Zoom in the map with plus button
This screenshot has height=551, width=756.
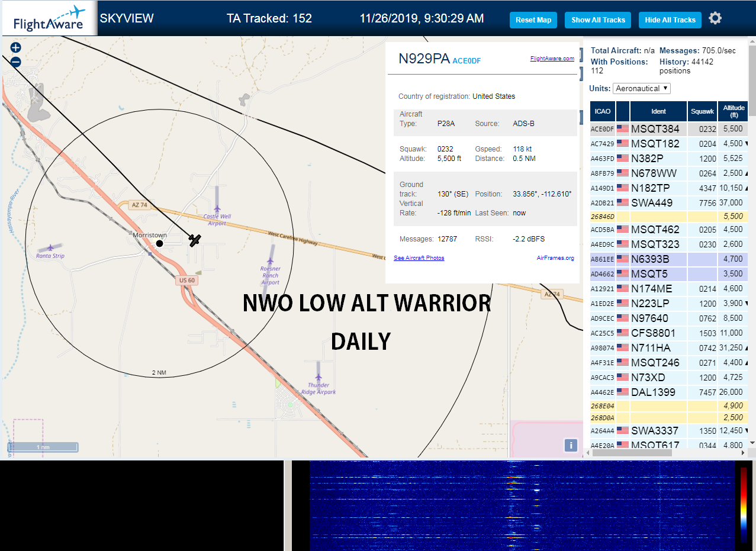pos(15,47)
